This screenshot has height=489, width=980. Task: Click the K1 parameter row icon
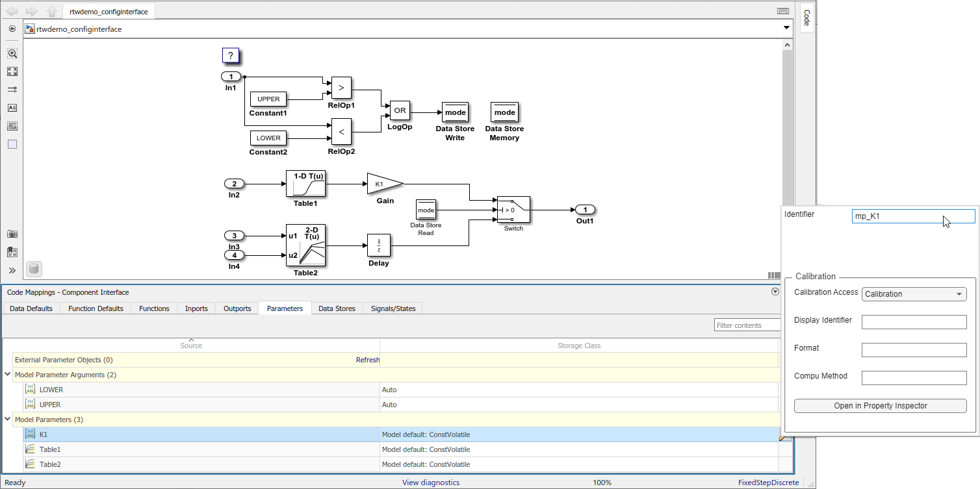tap(30, 434)
